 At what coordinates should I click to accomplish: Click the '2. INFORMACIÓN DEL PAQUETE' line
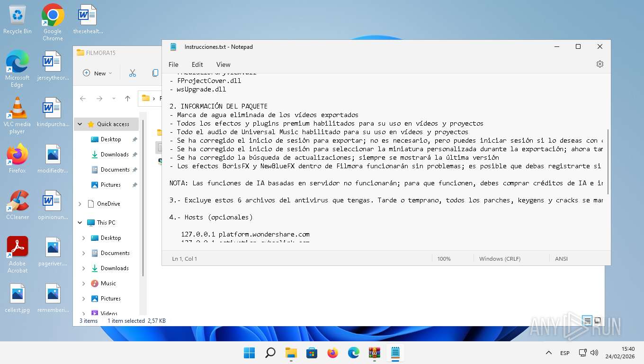click(218, 106)
